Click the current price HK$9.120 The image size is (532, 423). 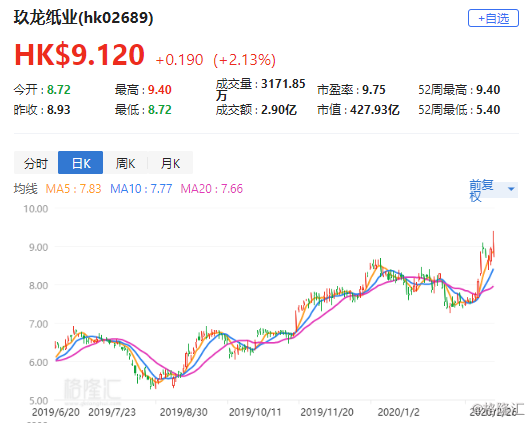coord(79,55)
